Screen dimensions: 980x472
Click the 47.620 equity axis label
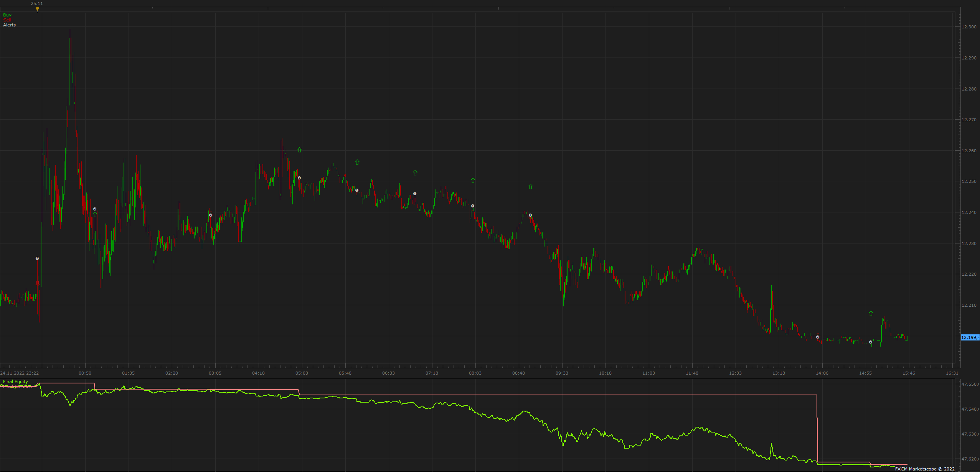(x=970, y=459)
